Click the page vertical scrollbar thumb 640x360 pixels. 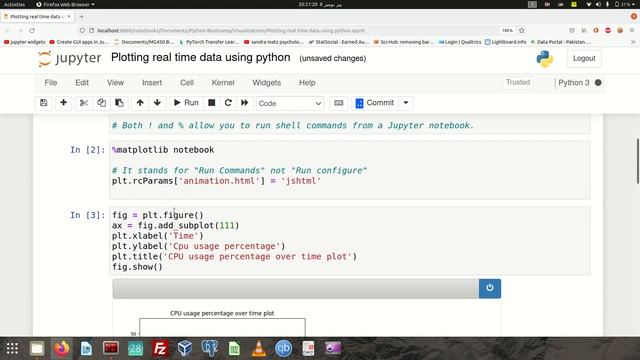[638, 161]
